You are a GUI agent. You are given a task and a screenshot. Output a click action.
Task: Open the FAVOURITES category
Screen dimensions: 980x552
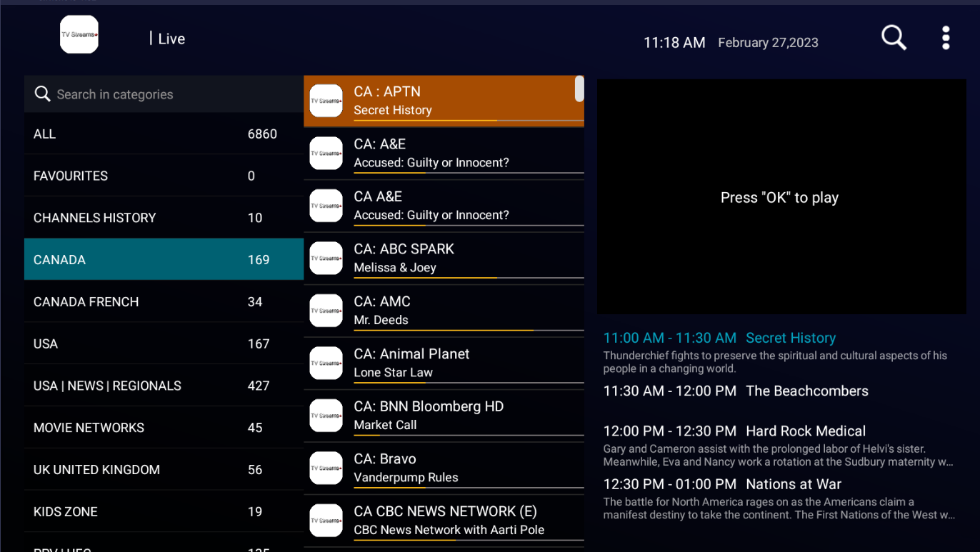(x=164, y=176)
